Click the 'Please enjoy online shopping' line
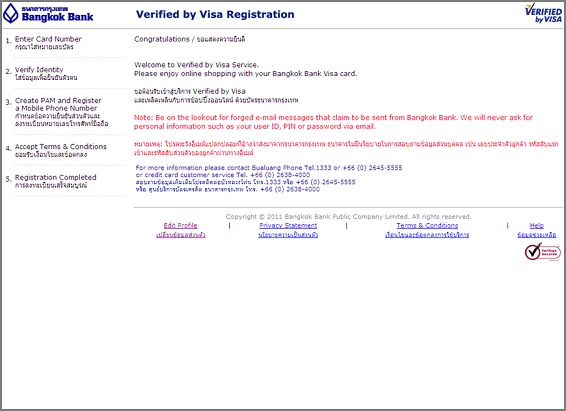Image resolution: width=566 pixels, height=411 pixels. (245, 74)
